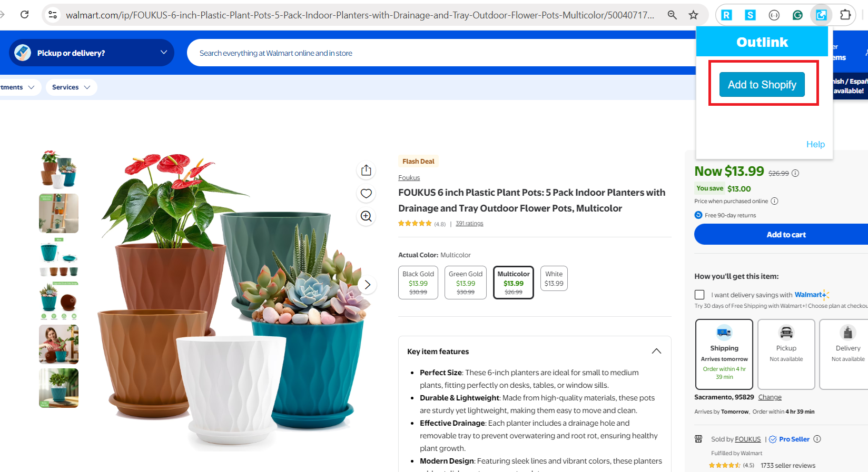The height and width of the screenshot is (472, 868).
Task: Select the Black Gold color option
Action: 418,283
